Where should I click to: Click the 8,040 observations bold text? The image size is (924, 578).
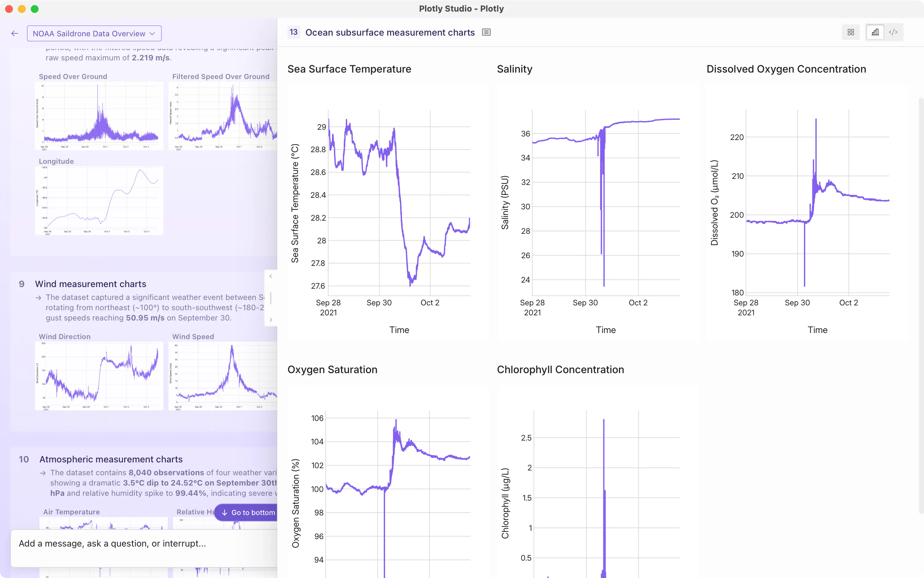point(166,472)
